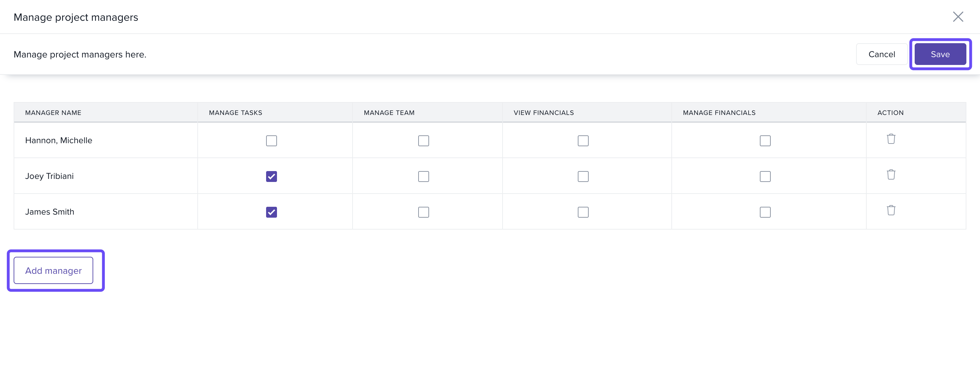980x369 pixels.
Task: Close the Manage project managers dialog
Action: pyautogui.click(x=958, y=17)
